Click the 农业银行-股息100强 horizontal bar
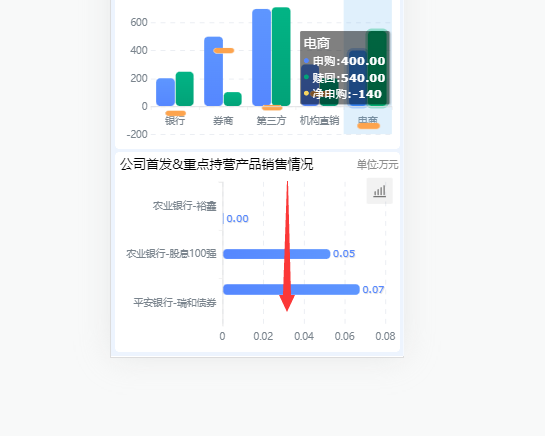Viewport: 545px width, 436px height. pyautogui.click(x=276, y=254)
